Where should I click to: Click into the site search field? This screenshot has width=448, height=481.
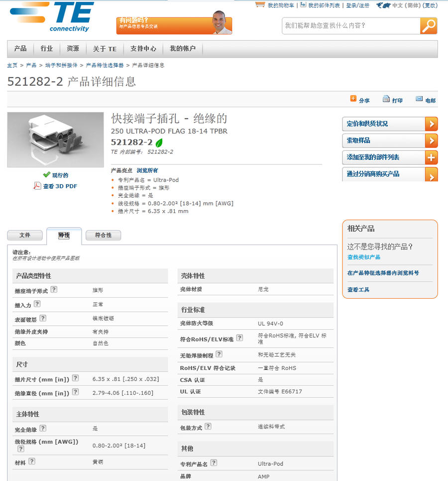[351, 26]
